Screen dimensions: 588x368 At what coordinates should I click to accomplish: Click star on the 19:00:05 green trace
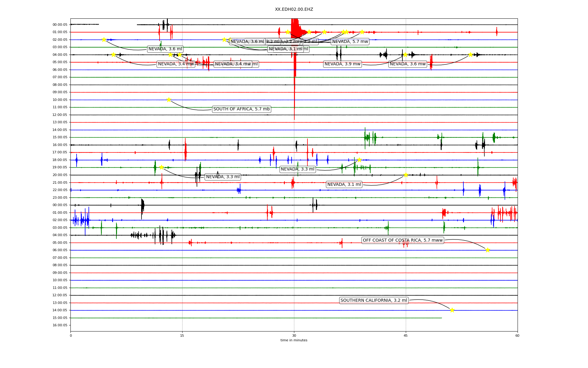click(161, 167)
